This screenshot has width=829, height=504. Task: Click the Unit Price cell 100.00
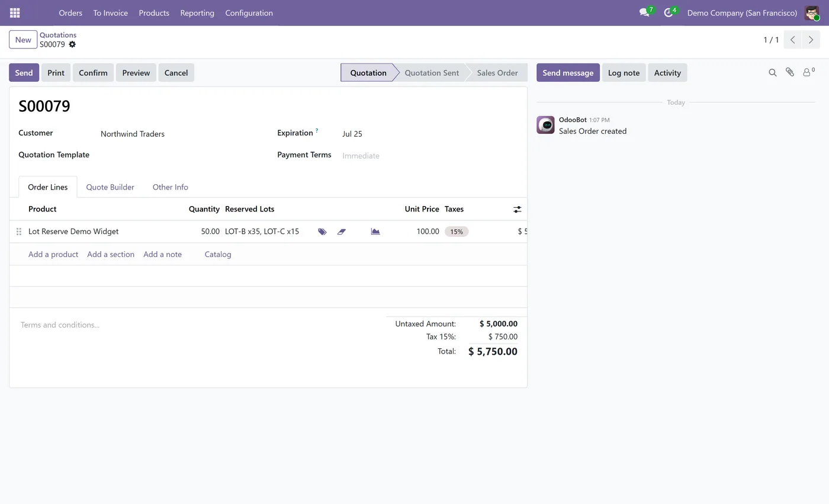pos(419,232)
